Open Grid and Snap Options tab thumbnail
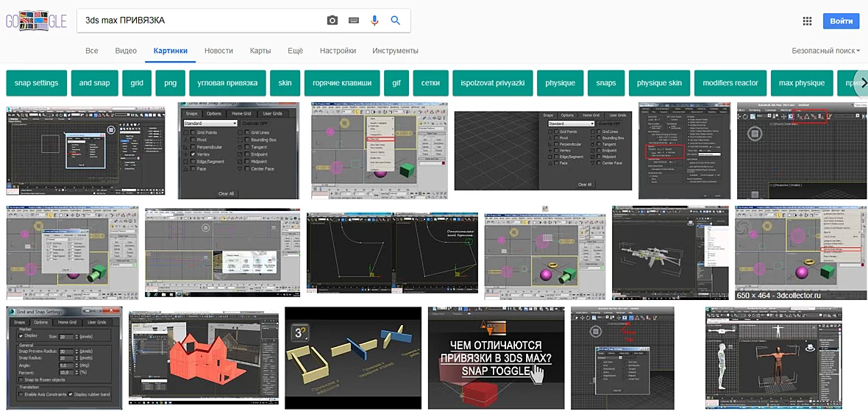This screenshot has height=414, width=868. coord(64,358)
